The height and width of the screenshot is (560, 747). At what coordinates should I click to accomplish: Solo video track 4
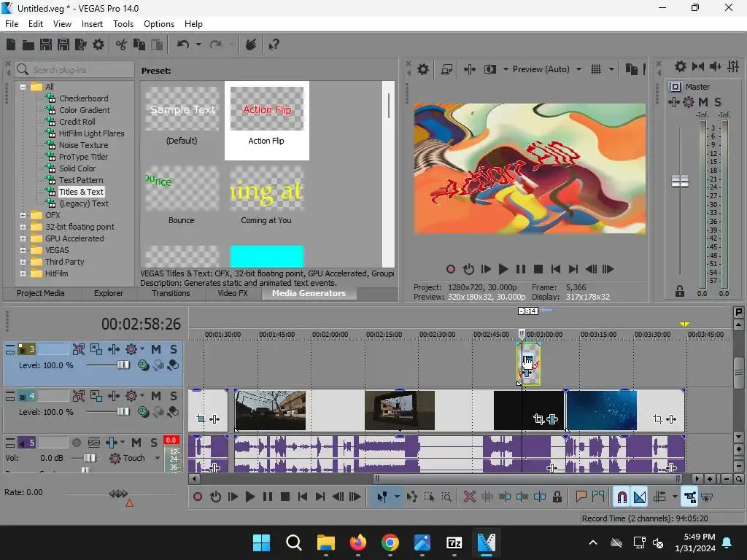(x=174, y=396)
